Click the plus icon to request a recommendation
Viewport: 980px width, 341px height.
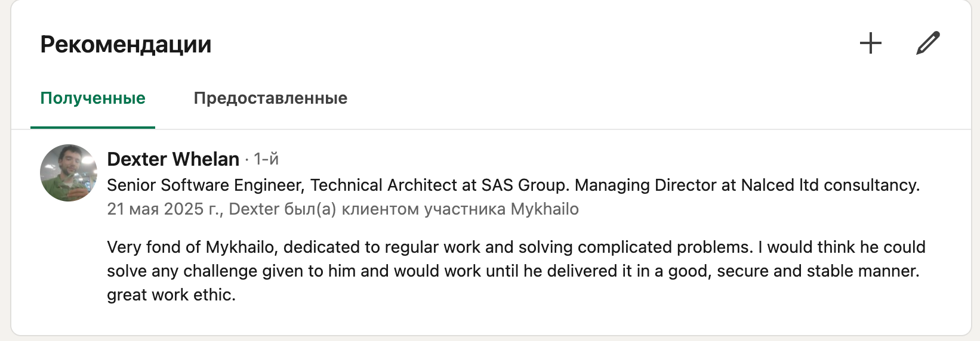coord(871,44)
